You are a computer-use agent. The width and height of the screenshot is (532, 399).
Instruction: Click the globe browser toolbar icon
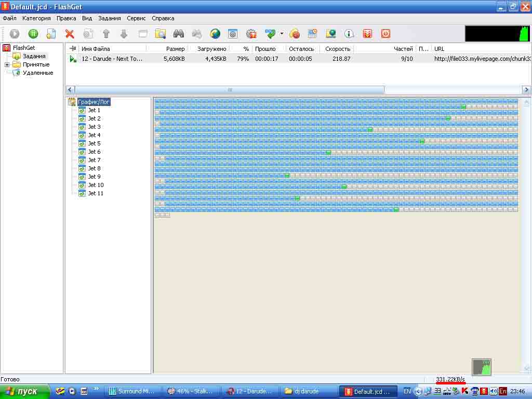[x=215, y=34]
